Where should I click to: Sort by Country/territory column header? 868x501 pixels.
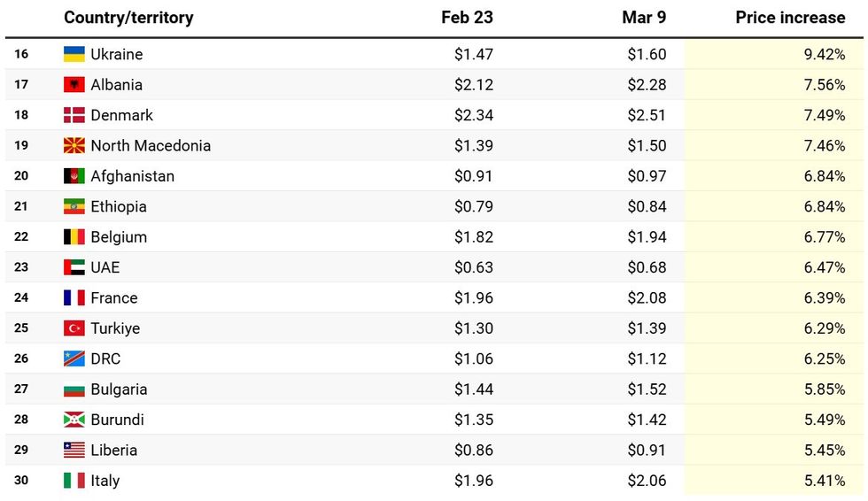(128, 18)
